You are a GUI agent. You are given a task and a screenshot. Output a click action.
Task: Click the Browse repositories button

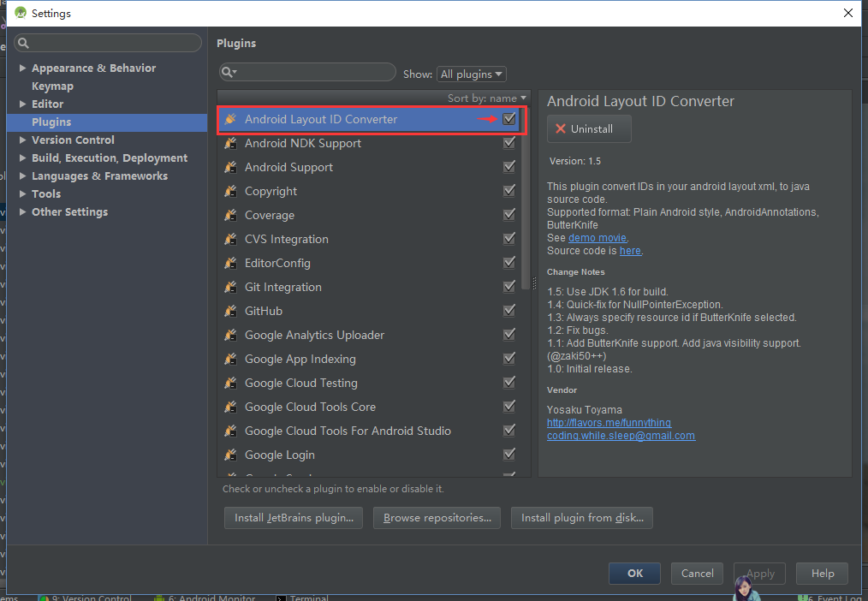click(437, 518)
